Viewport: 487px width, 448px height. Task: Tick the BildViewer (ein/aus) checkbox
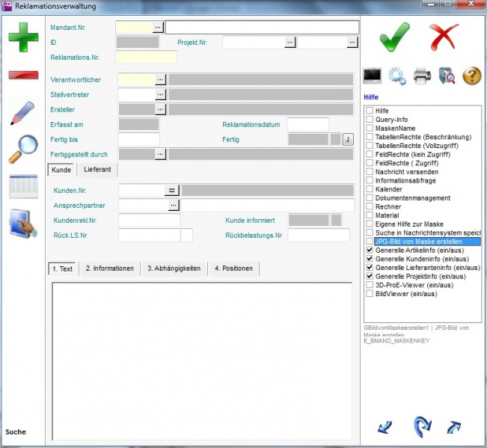point(370,294)
